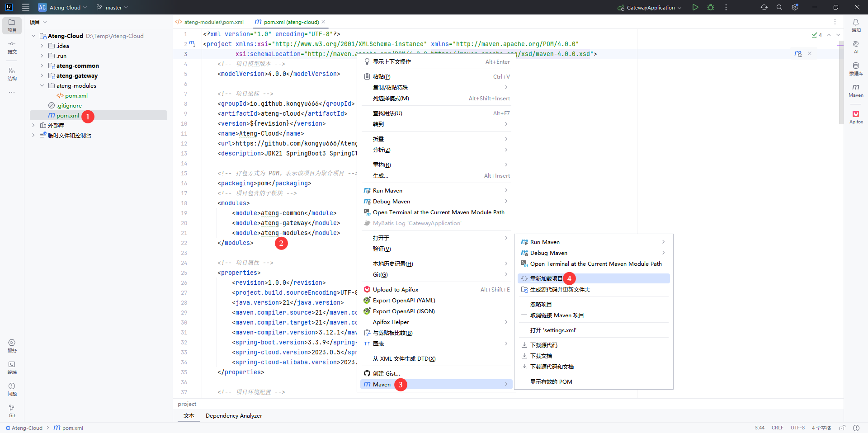Image resolution: width=868 pixels, height=433 pixels.
Task: Collapse the ateng-modules folder node
Action: [x=42, y=85]
